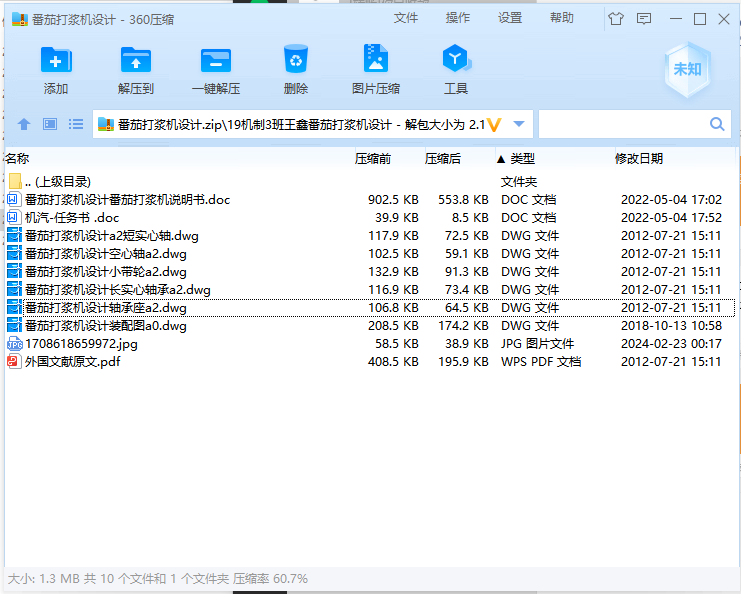Click the feedback message icon in title bar

(x=644, y=19)
